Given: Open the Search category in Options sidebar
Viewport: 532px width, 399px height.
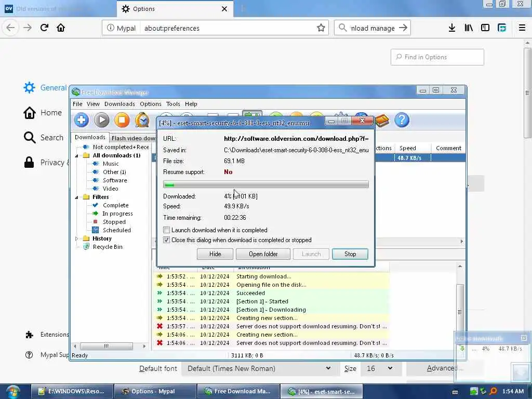Looking at the screenshot, I should pos(43,137).
